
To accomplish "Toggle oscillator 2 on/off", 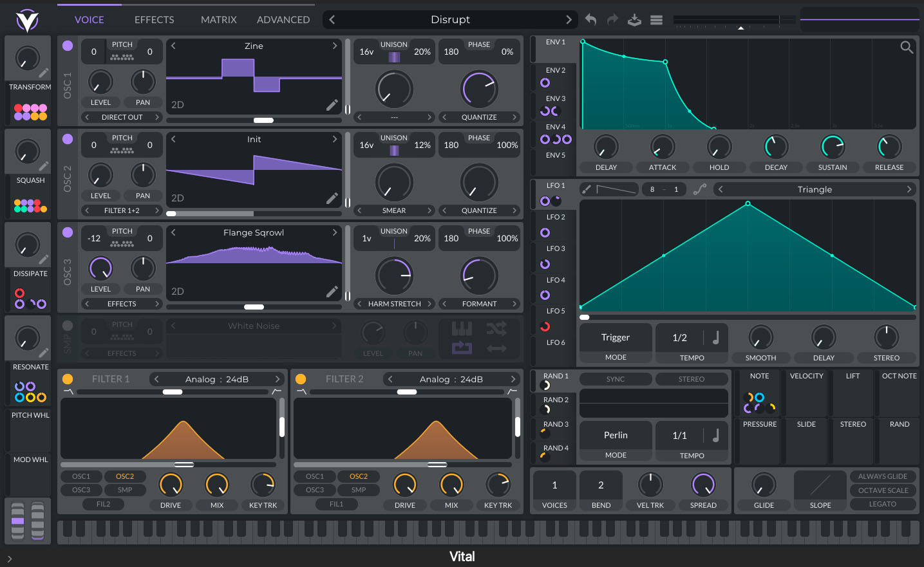I will coord(68,139).
